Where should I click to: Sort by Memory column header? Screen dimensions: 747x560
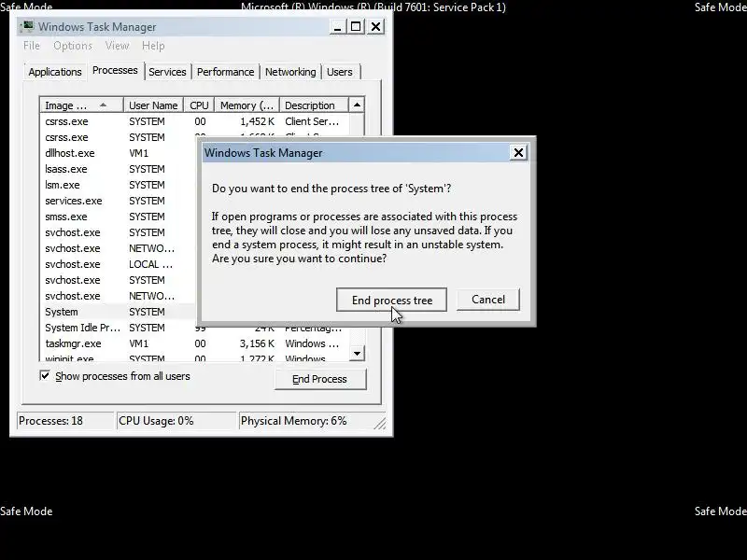[247, 105]
